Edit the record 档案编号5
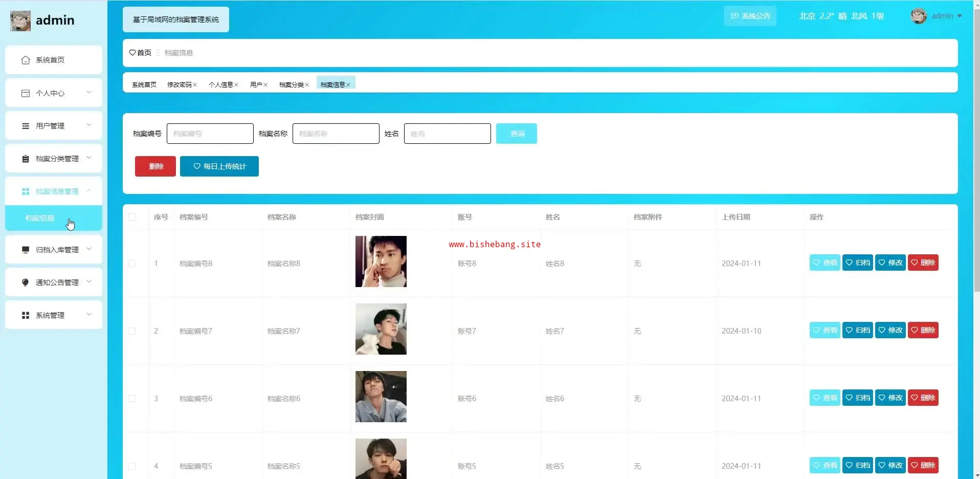Viewport: 980px width, 479px height. (x=890, y=465)
